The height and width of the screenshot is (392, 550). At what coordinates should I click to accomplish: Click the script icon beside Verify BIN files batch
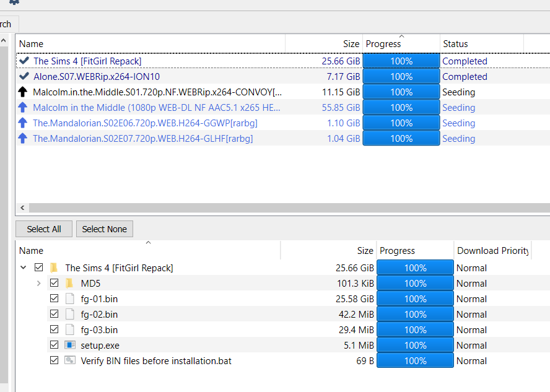pyautogui.click(x=71, y=360)
